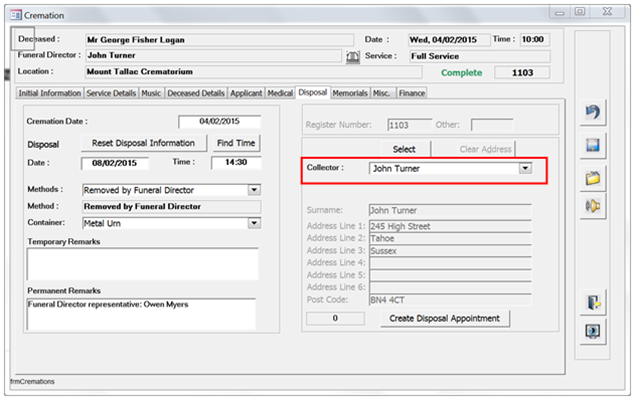Open the Misc. tab
This screenshot has width=633, height=398.
pos(382,93)
